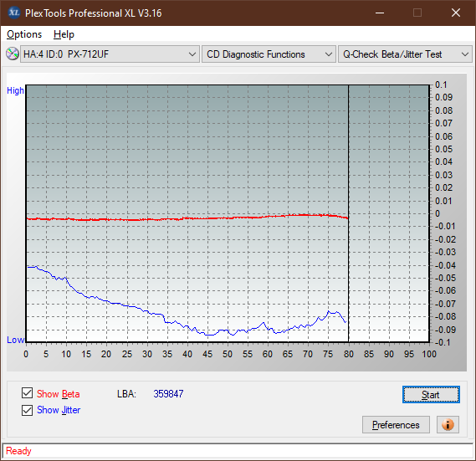This screenshot has width=476, height=461.
Task: Start the Beta/Jitter test
Action: coord(431,395)
